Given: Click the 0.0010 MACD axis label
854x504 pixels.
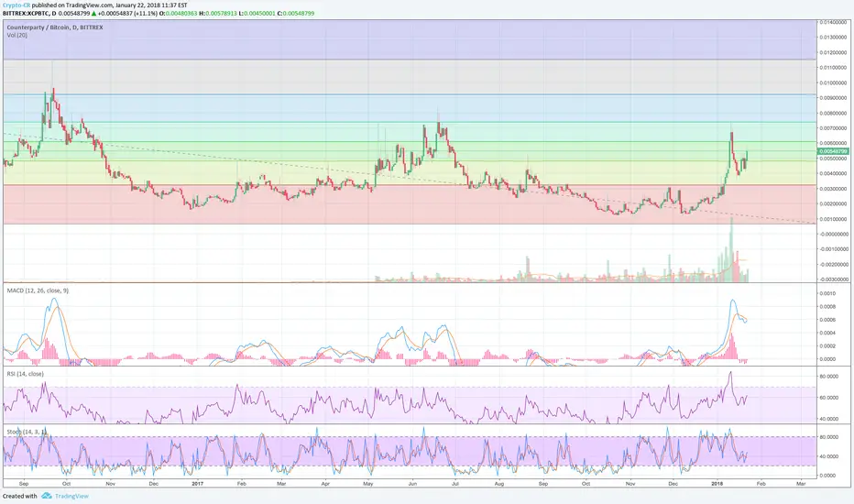Looking at the screenshot, I should tap(827, 293).
